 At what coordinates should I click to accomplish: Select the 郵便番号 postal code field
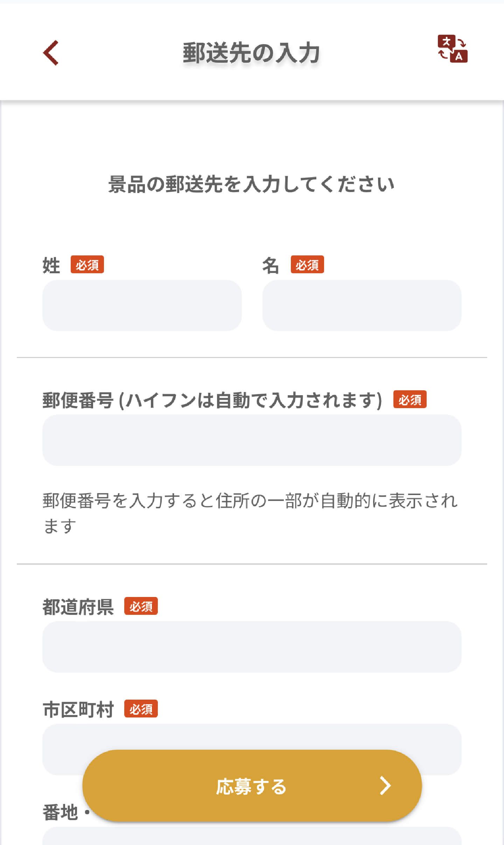click(x=252, y=440)
